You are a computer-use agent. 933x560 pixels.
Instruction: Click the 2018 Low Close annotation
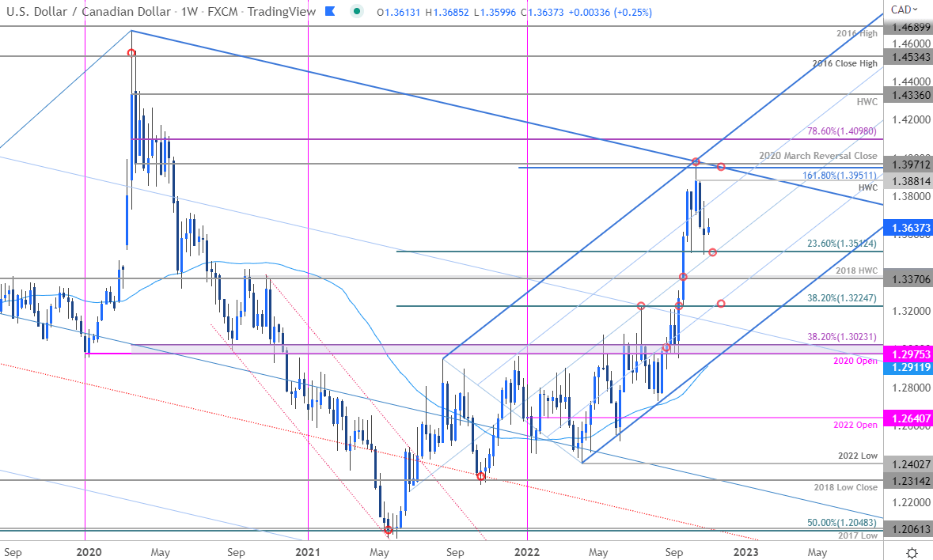pos(845,487)
